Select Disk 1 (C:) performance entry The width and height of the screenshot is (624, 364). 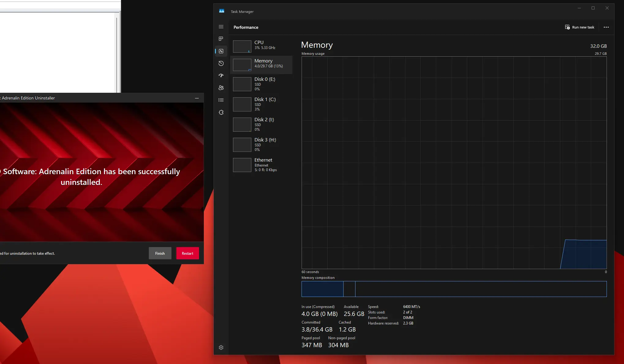tap(261, 104)
